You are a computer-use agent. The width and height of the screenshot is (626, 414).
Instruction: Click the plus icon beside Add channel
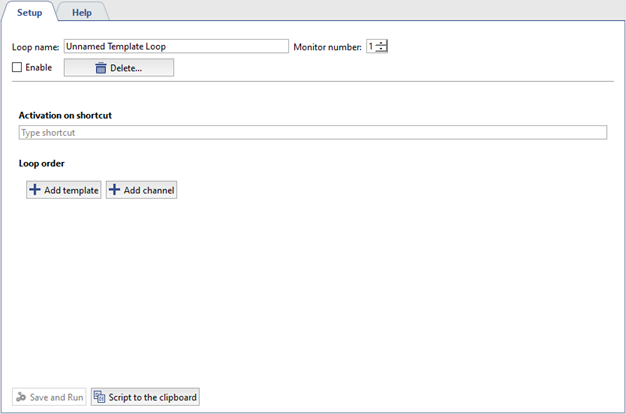[x=114, y=190]
